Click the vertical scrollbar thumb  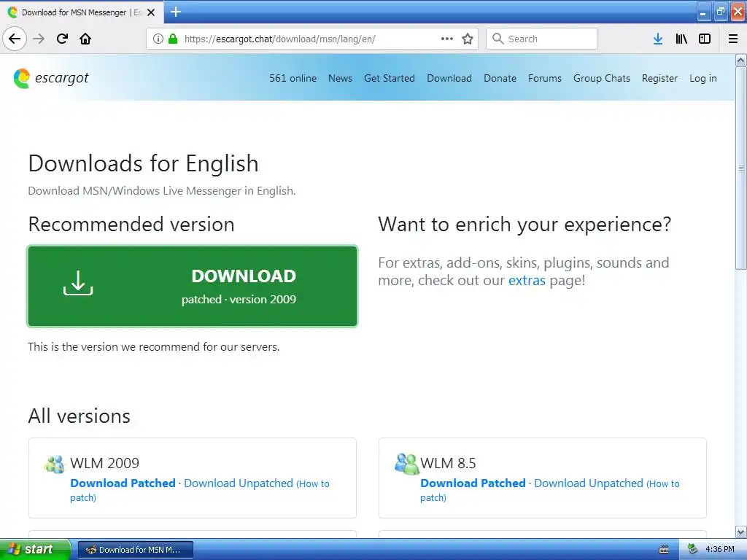point(741,168)
